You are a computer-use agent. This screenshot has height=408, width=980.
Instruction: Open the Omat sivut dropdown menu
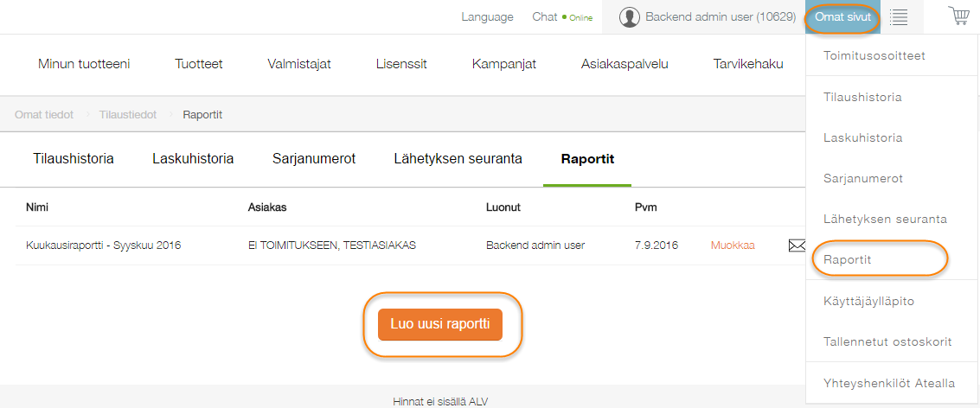(x=842, y=16)
